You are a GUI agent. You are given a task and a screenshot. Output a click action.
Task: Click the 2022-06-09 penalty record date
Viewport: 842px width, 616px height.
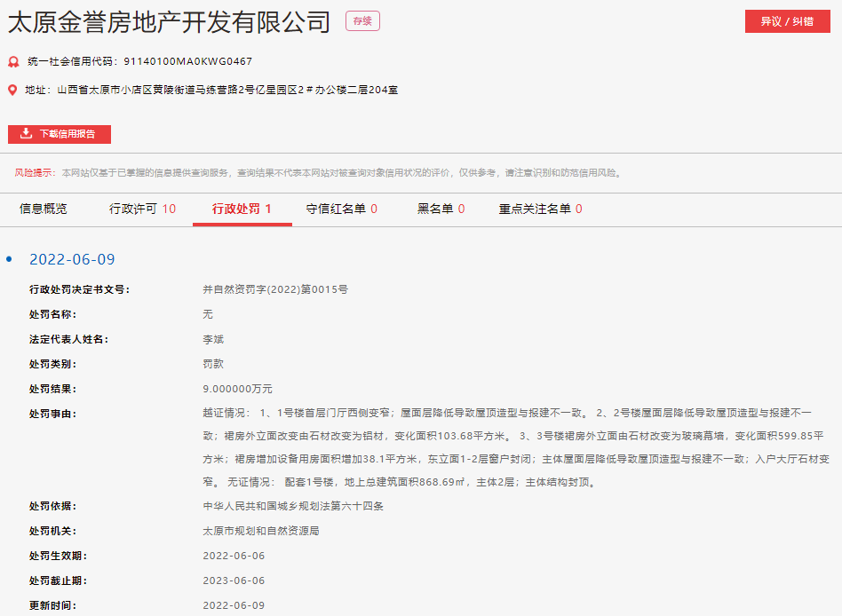click(72, 259)
